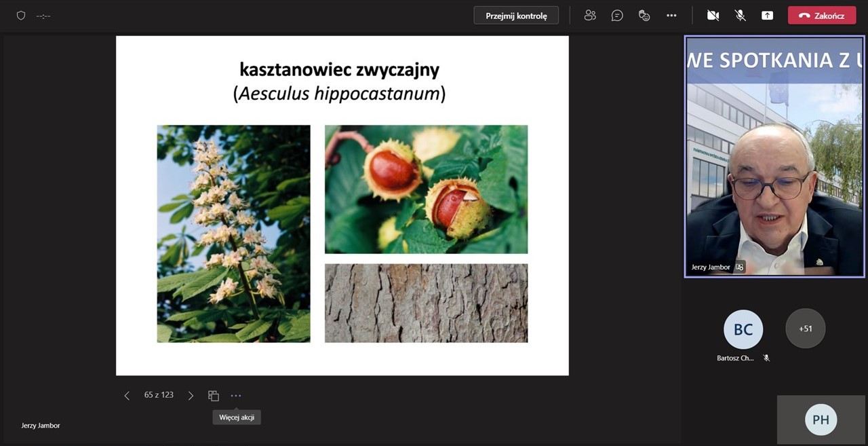Screen dimensions: 868x446
Task: Select Jerzy Jambor's video tile
Action: point(774,156)
